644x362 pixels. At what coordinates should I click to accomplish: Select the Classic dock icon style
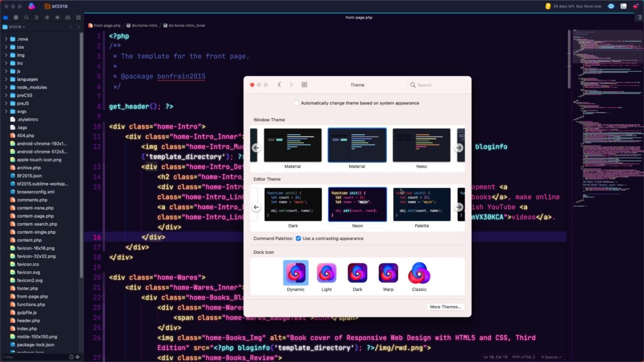(419, 273)
